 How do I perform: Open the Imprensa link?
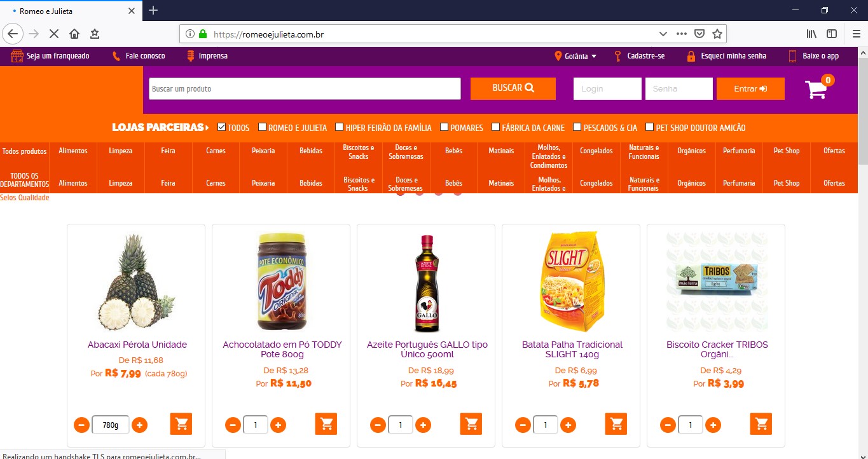point(207,56)
